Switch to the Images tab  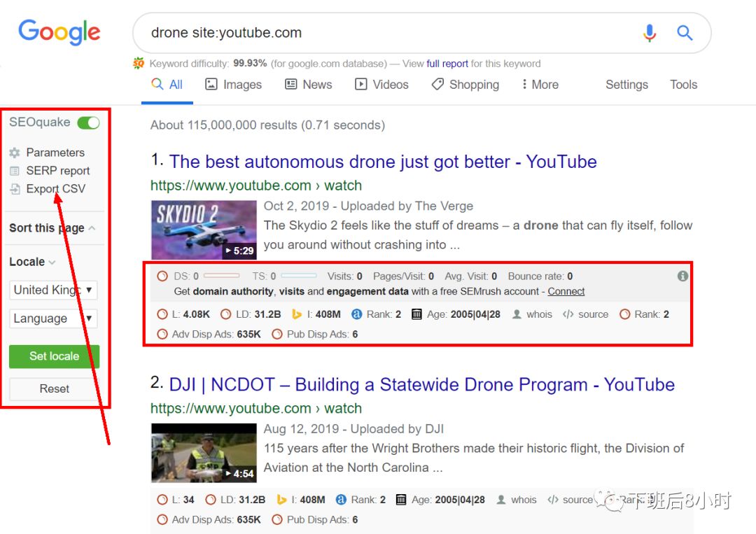pyautogui.click(x=233, y=85)
